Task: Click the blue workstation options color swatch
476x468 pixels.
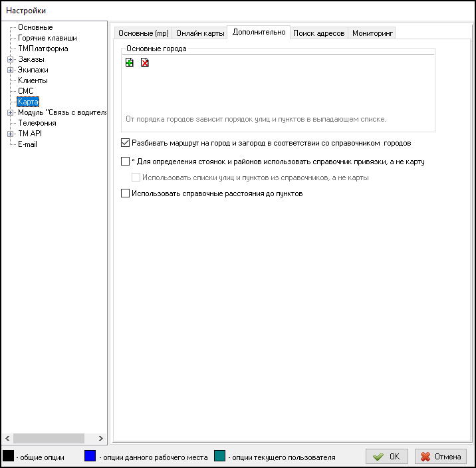Action: 90,457
